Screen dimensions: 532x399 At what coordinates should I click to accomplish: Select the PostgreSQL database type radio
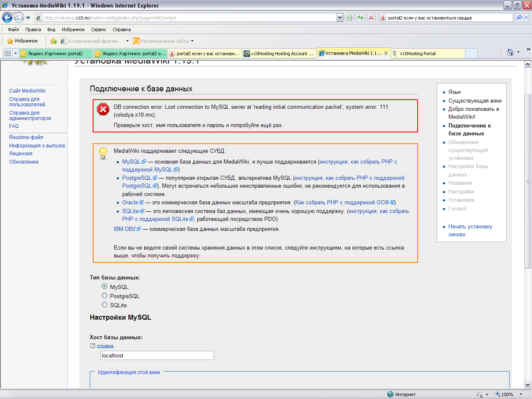click(x=105, y=296)
